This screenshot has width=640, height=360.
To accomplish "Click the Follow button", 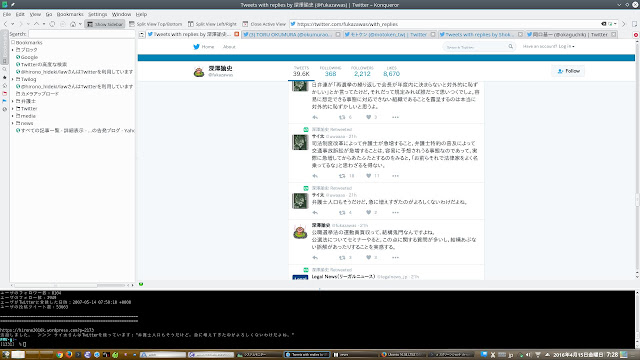I will click(568, 71).
